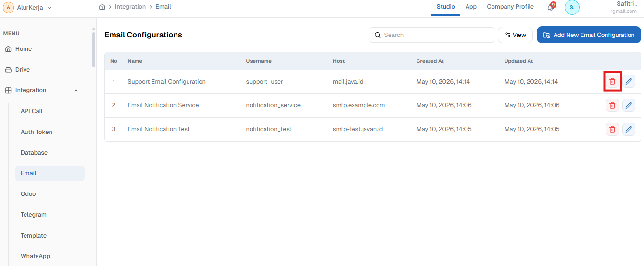
Task: Edit the Email Notification Test row
Action: click(x=629, y=129)
